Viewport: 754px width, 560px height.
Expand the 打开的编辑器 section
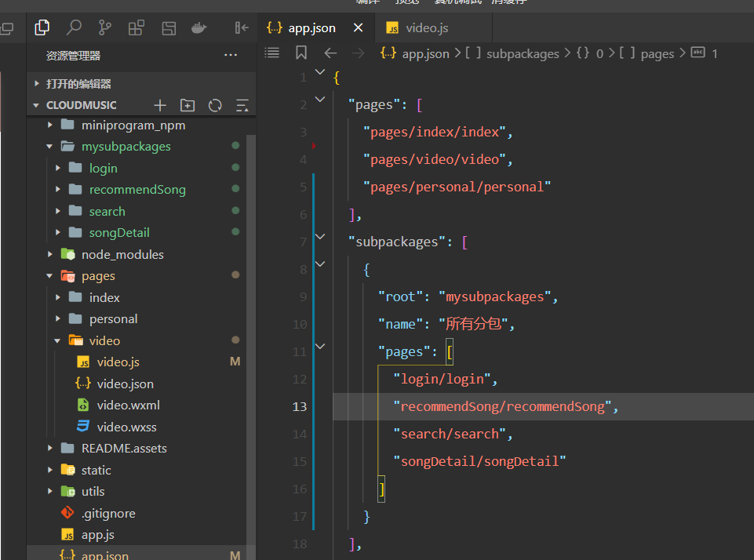click(78, 84)
